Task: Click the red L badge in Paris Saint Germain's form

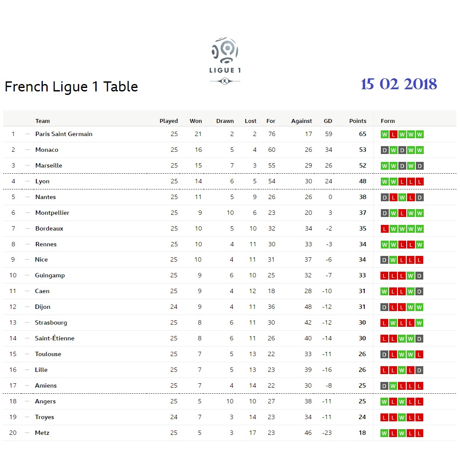Action: point(394,134)
